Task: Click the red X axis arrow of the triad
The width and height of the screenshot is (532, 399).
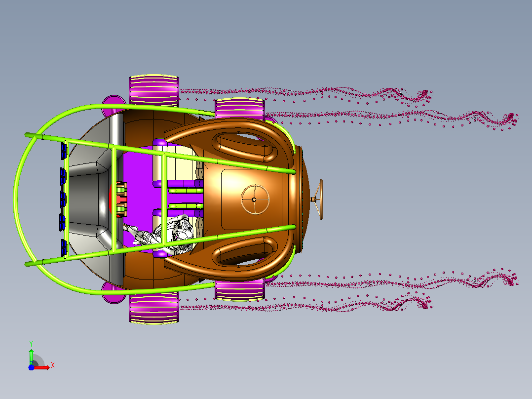Action: (x=42, y=367)
